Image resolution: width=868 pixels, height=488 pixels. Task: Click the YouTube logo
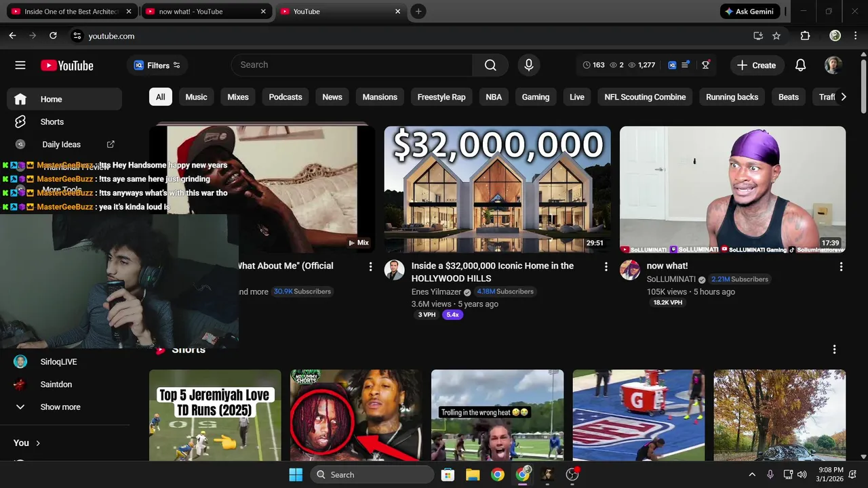67,66
